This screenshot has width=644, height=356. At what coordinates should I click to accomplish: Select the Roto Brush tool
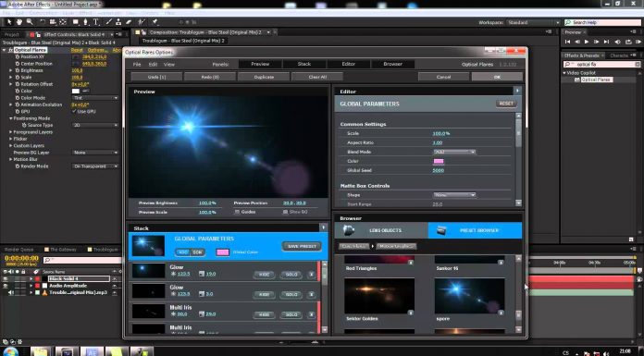142,22
